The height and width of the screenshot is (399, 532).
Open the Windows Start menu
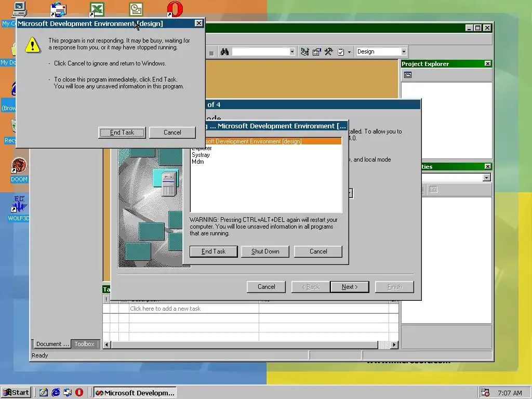tap(16, 393)
